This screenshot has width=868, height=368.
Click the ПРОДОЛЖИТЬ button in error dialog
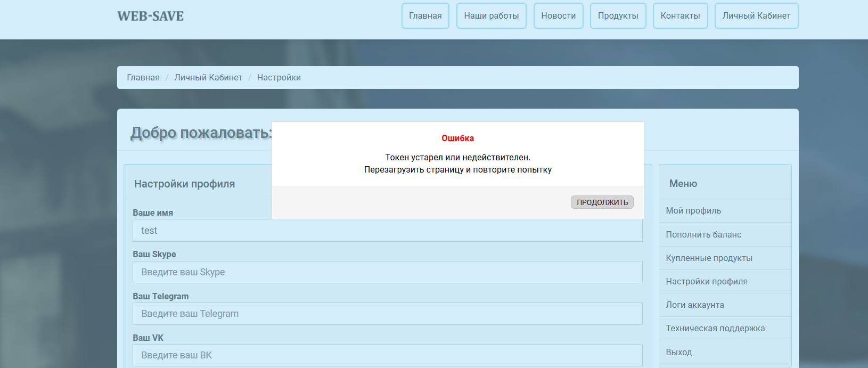[x=602, y=202]
